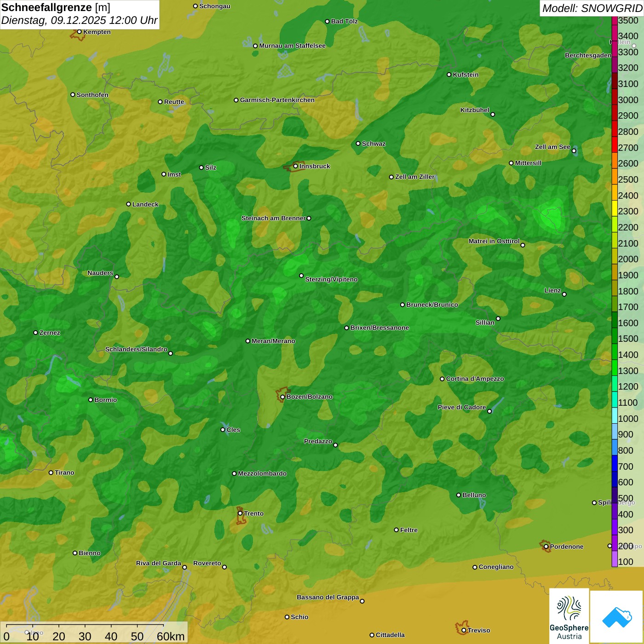Viewport: 644px width, 644px height.
Task: Click the Innsbruck city marker
Action: point(295,166)
